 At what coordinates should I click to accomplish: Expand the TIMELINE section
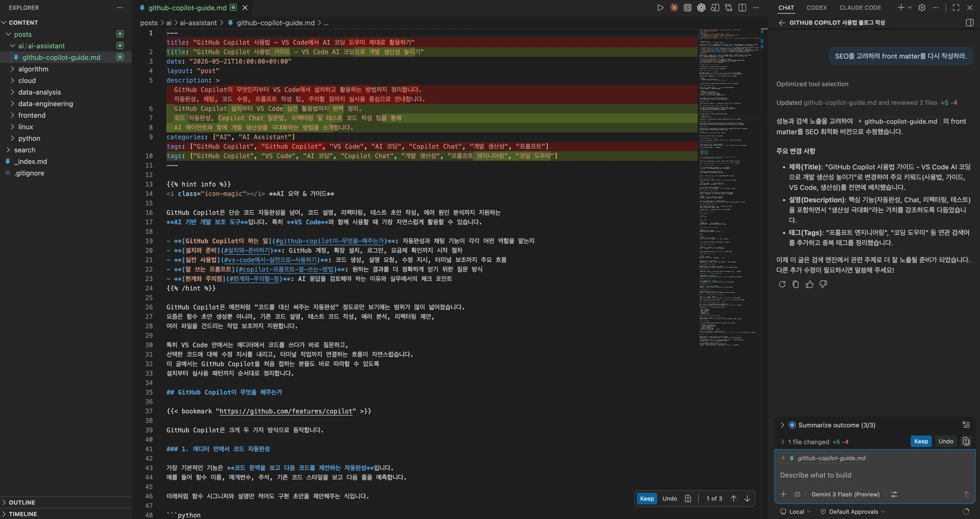23,514
